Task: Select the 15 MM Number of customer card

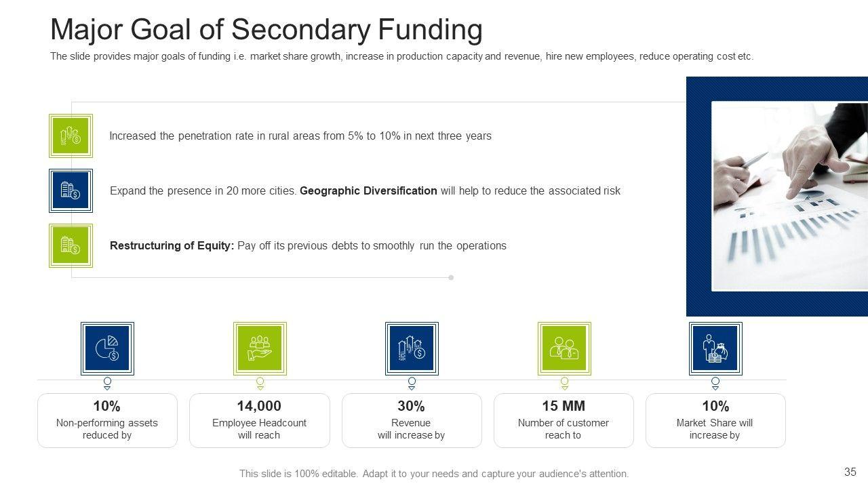Action: [x=564, y=420]
